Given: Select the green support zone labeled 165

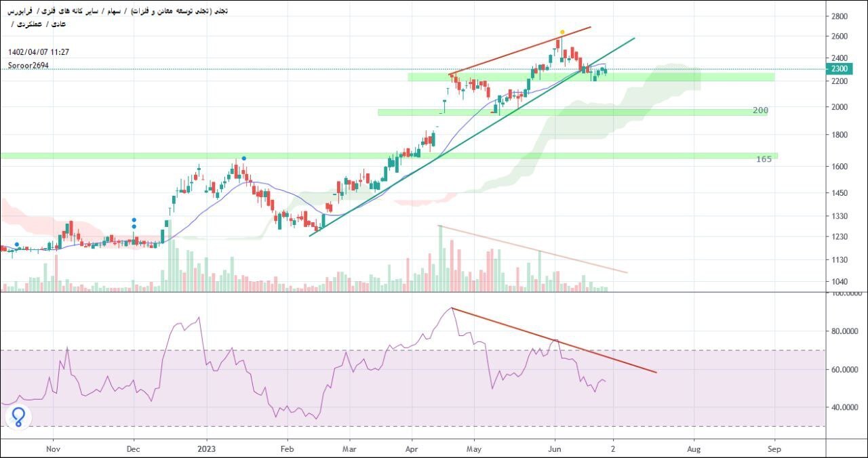Looking at the screenshot, I should [x=389, y=156].
